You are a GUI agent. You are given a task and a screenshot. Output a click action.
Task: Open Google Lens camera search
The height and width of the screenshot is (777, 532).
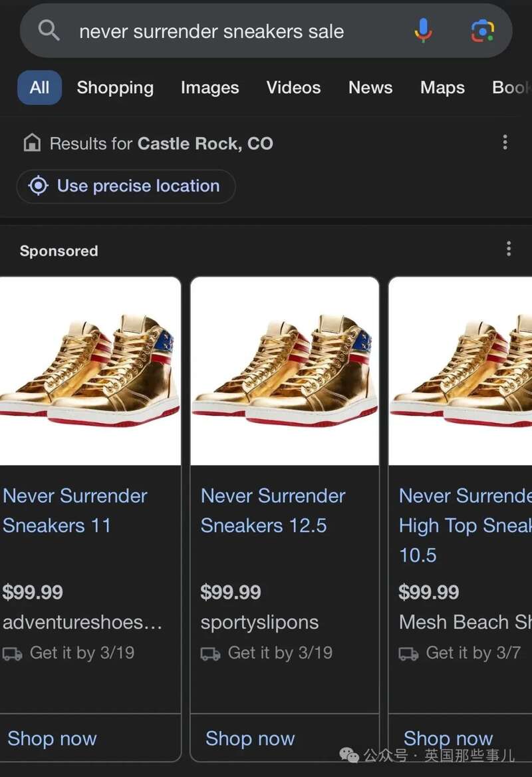pyautogui.click(x=483, y=31)
